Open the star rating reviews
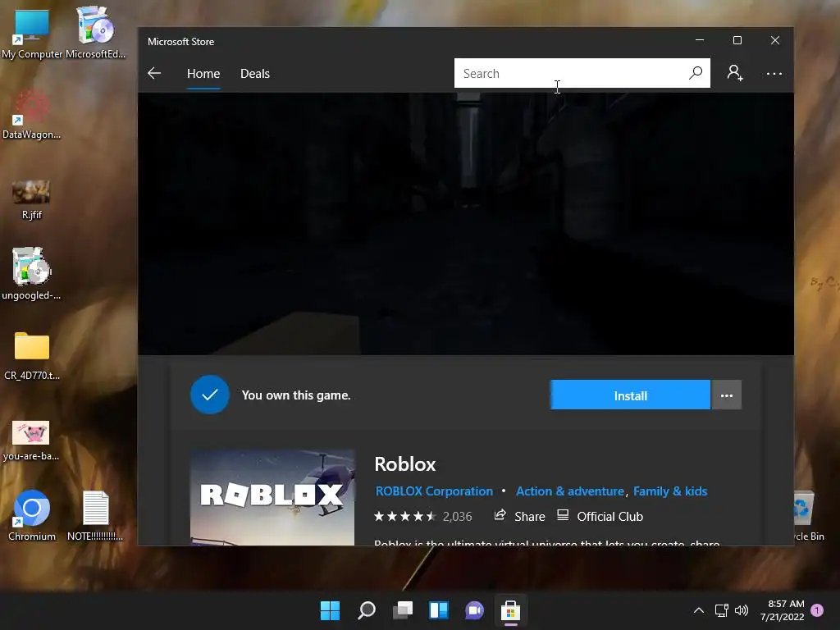This screenshot has width=840, height=630. [x=405, y=517]
